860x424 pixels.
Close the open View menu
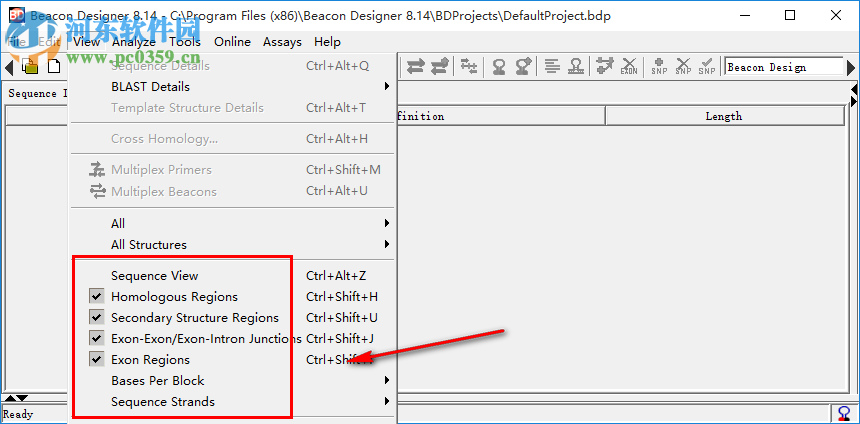click(87, 42)
